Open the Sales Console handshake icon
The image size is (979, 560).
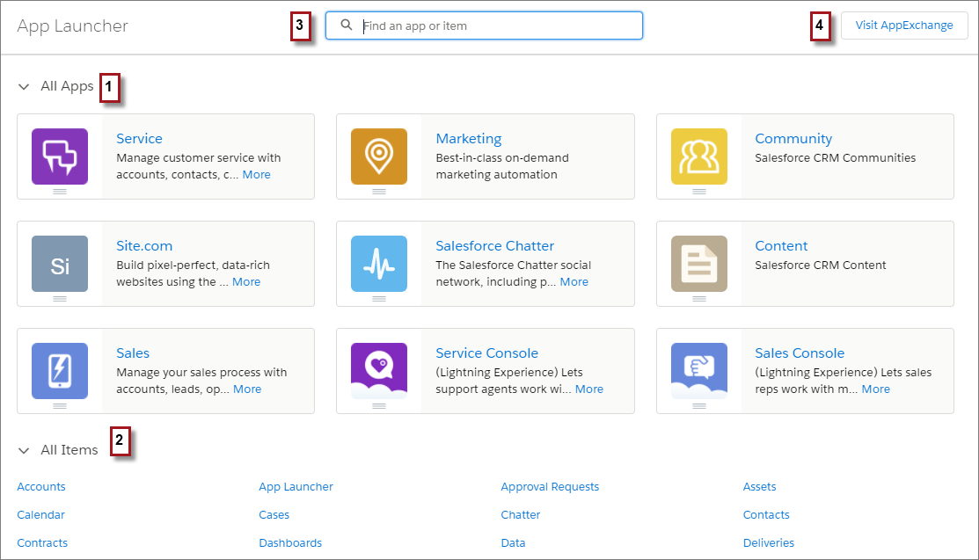tap(699, 371)
